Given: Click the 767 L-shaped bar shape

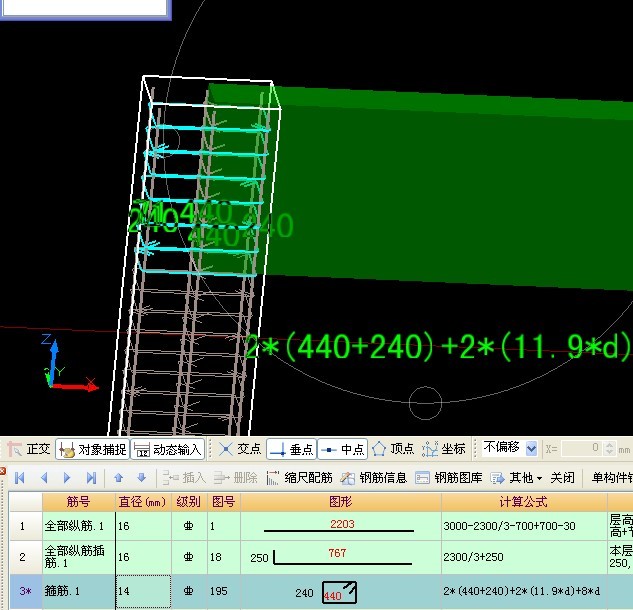Looking at the screenshot, I should coord(331,556).
